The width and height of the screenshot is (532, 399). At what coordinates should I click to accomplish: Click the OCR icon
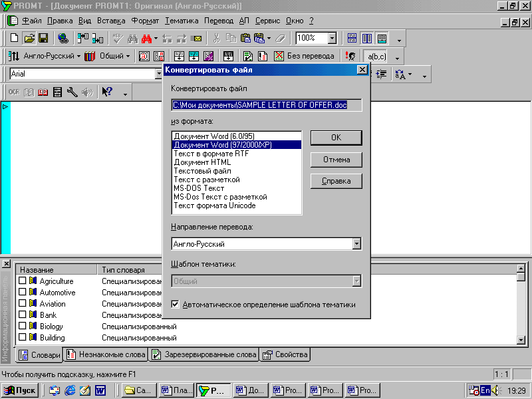click(x=14, y=92)
